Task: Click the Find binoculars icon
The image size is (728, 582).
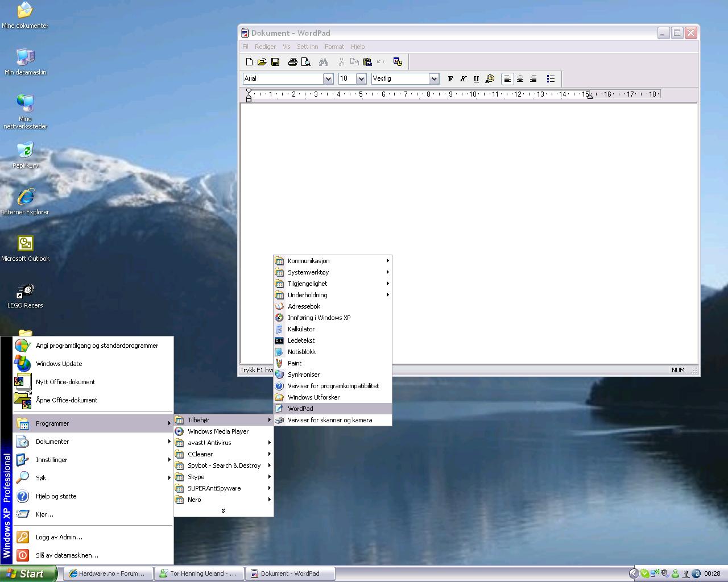Action: [323, 62]
